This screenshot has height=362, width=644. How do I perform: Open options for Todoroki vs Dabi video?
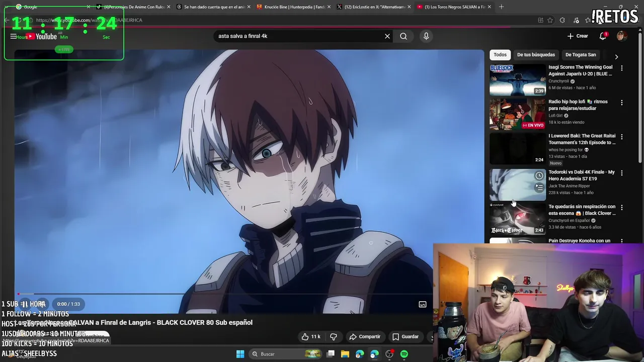click(x=622, y=173)
